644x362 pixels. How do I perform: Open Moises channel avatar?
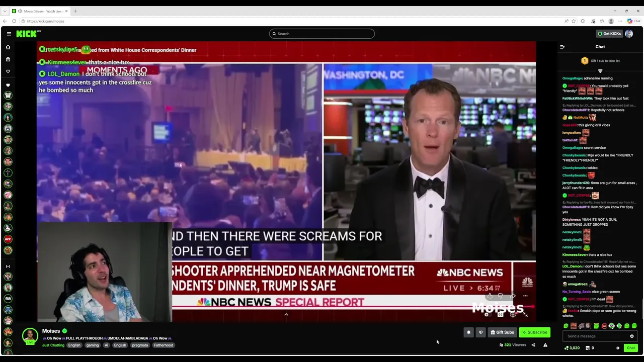click(x=30, y=336)
